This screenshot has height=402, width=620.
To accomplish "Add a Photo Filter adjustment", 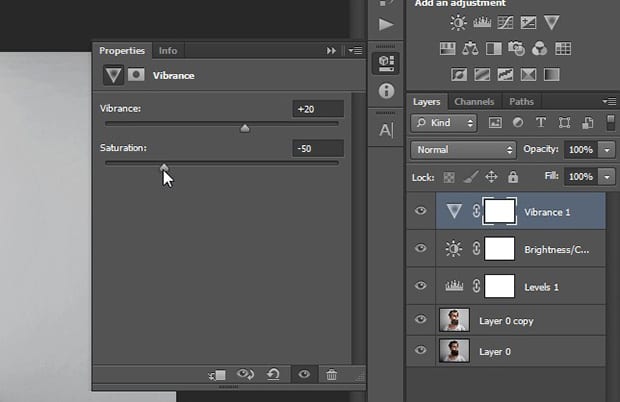I will pos(516,49).
